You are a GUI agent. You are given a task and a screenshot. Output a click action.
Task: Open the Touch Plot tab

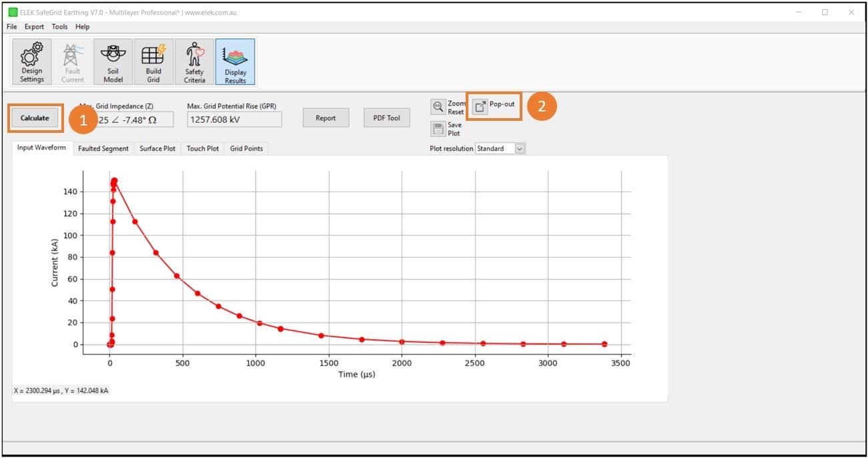[202, 148]
